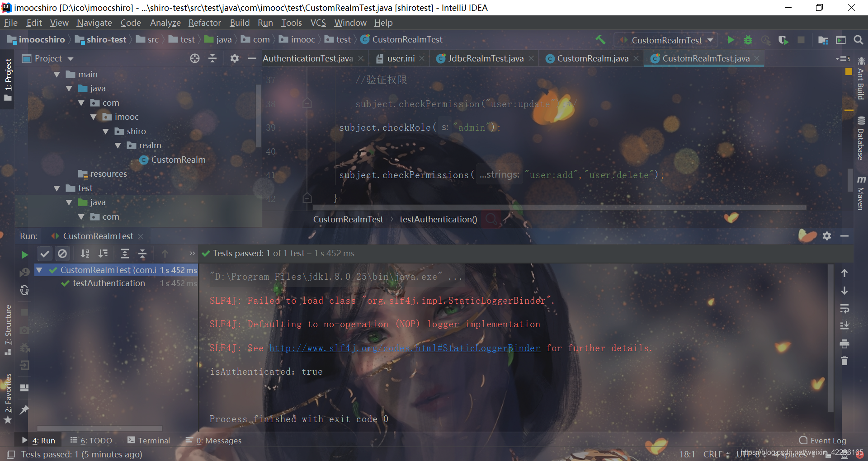Close the CustomRealmTest.java editor tab

(757, 58)
